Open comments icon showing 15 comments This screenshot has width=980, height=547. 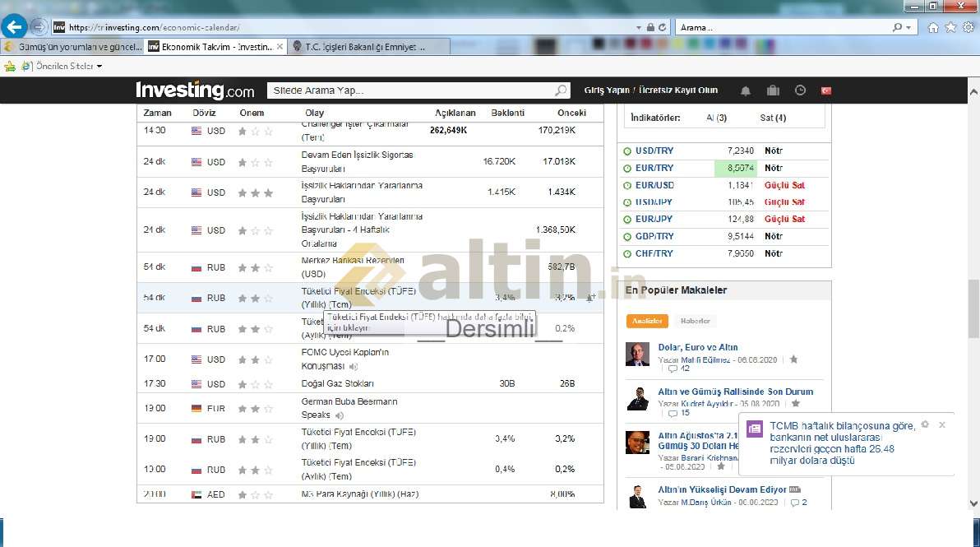point(673,413)
